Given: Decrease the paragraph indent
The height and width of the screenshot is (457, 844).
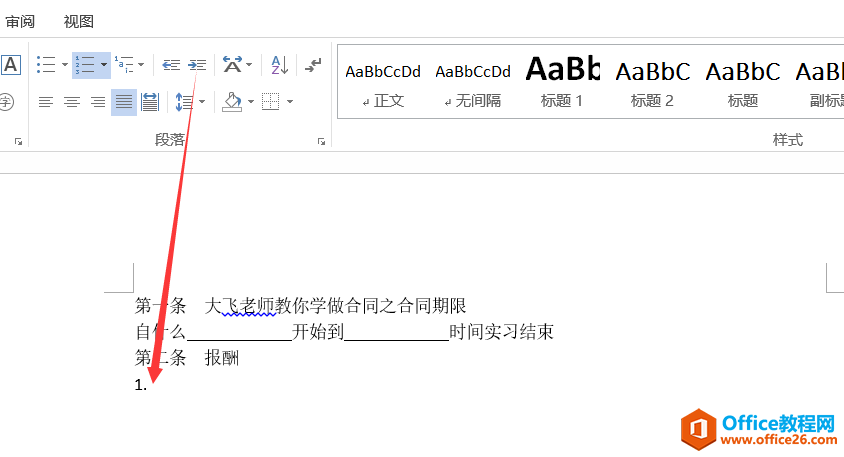Looking at the screenshot, I should click(171, 65).
